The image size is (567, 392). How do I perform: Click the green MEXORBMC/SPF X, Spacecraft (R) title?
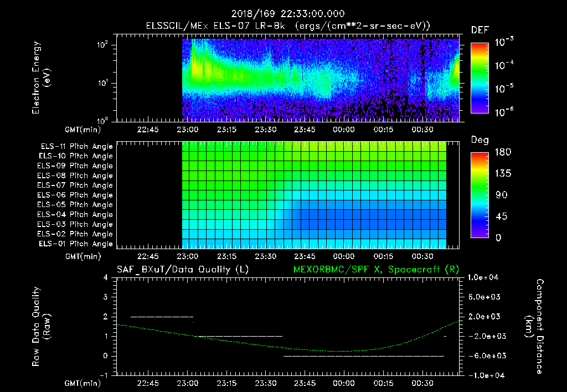click(376, 270)
